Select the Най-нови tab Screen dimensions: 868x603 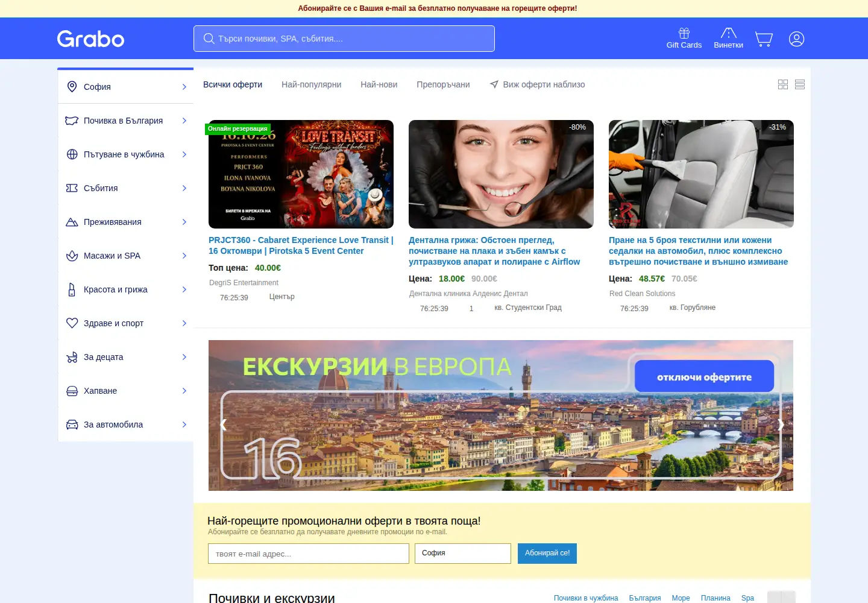(379, 84)
